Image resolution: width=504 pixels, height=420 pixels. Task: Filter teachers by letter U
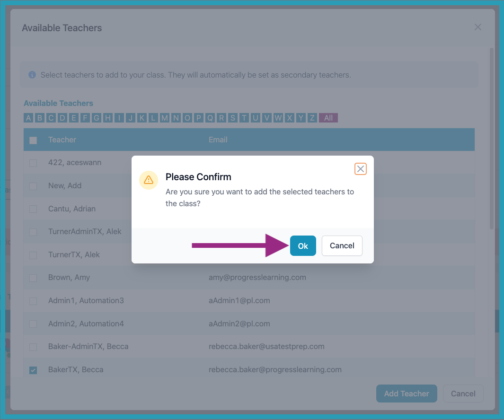(256, 118)
